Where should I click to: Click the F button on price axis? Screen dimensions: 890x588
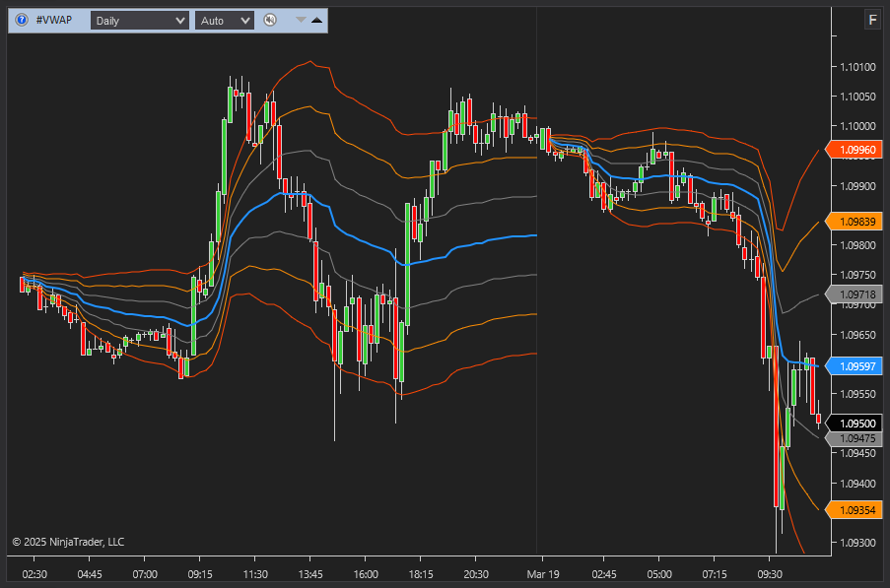click(x=871, y=20)
